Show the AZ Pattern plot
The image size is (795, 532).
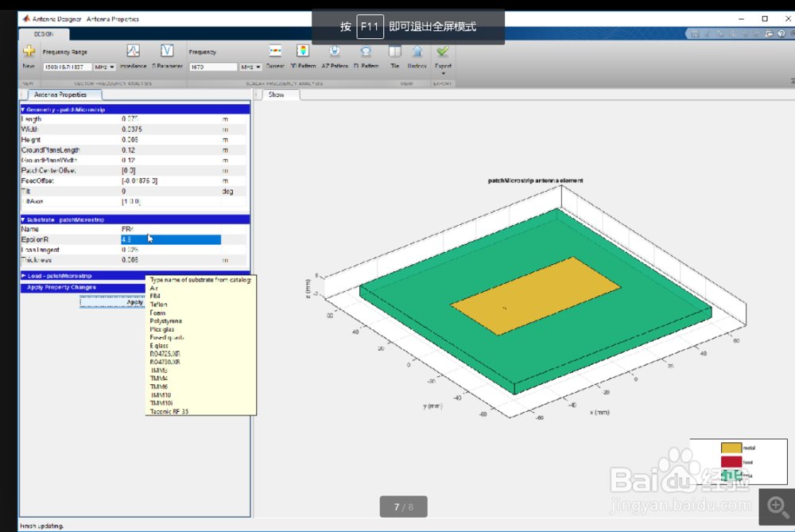[x=335, y=51]
